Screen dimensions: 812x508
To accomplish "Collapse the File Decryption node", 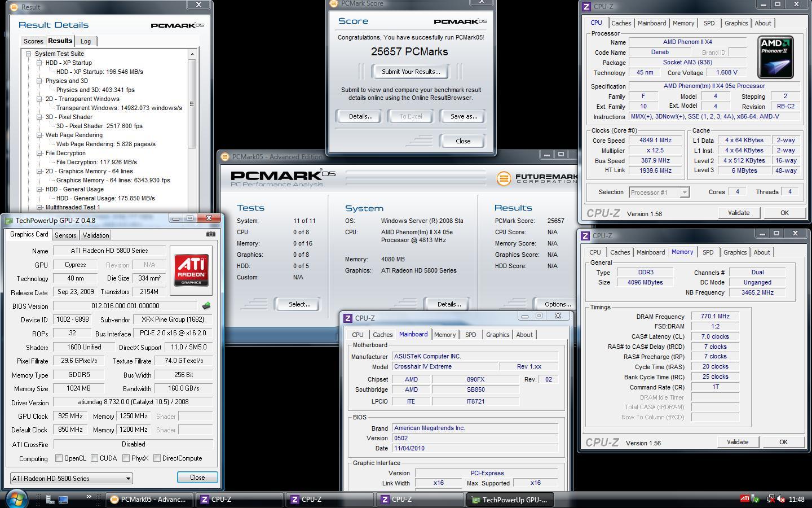I will tap(39, 153).
